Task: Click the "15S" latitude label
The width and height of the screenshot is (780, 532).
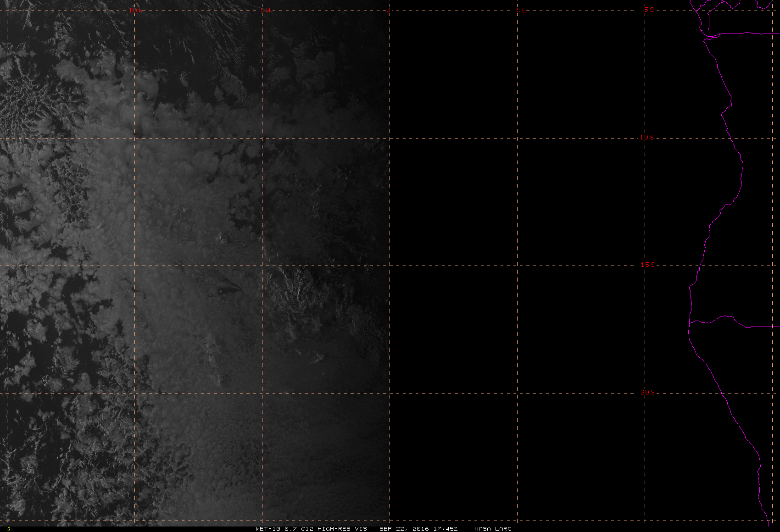Action: point(647,265)
